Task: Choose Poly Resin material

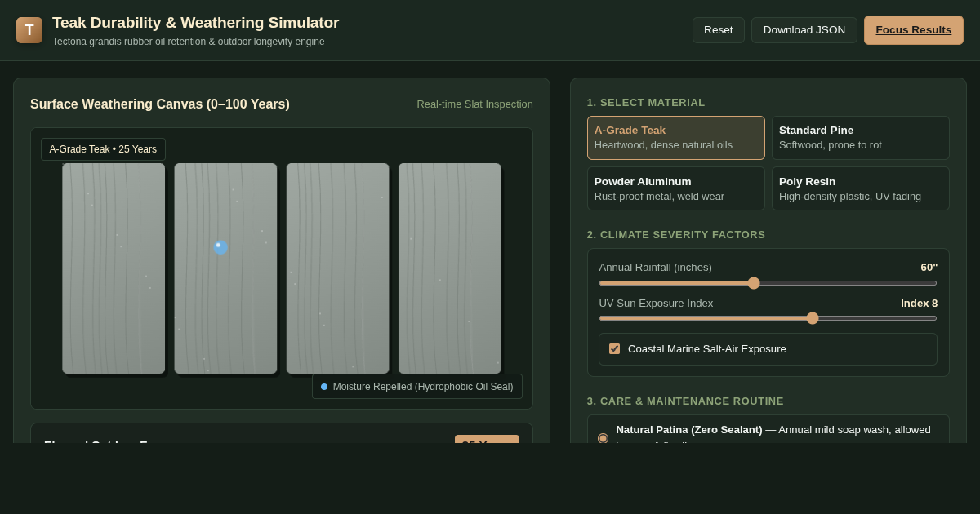Action: click(861, 188)
